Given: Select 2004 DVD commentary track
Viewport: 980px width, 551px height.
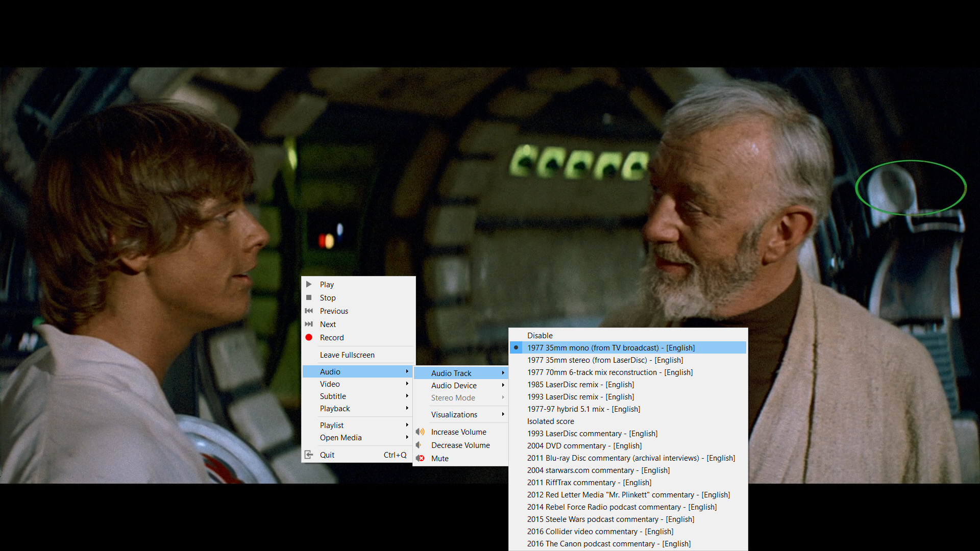Looking at the screenshot, I should pyautogui.click(x=628, y=445).
